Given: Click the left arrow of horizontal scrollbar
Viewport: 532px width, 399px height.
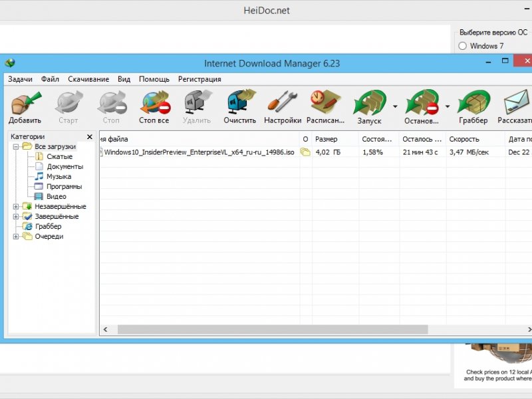Looking at the screenshot, I should click(106, 329).
